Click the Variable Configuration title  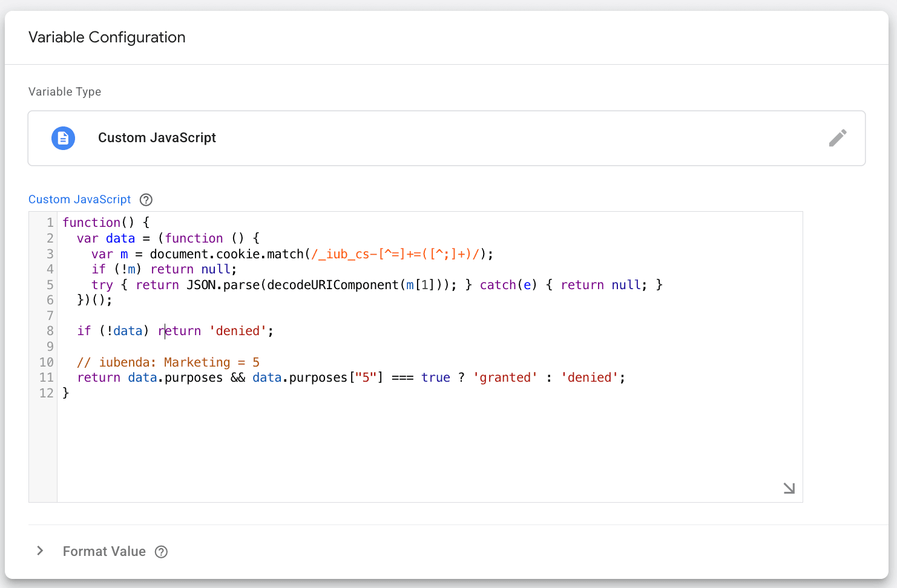pyautogui.click(x=107, y=38)
